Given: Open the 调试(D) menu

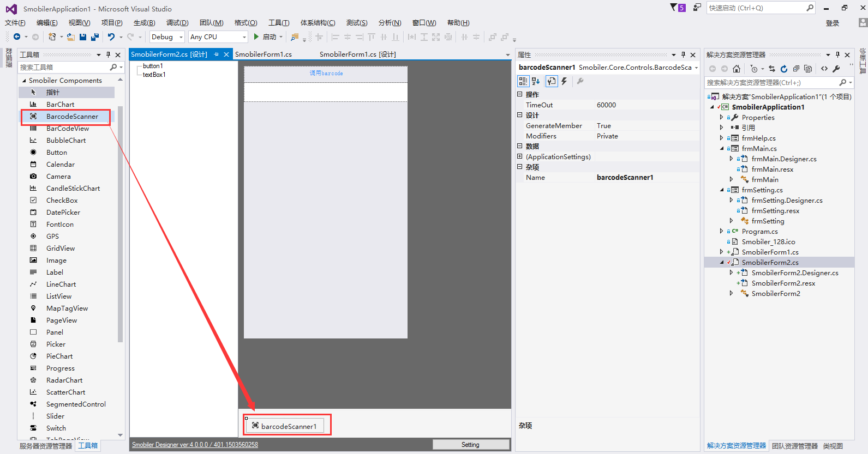Looking at the screenshot, I should 177,22.
